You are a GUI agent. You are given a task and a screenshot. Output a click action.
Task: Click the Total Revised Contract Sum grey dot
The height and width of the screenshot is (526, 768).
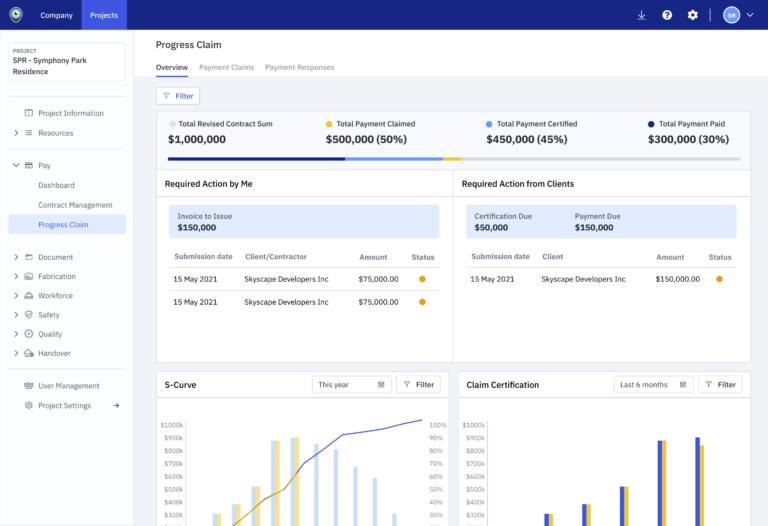click(x=172, y=124)
